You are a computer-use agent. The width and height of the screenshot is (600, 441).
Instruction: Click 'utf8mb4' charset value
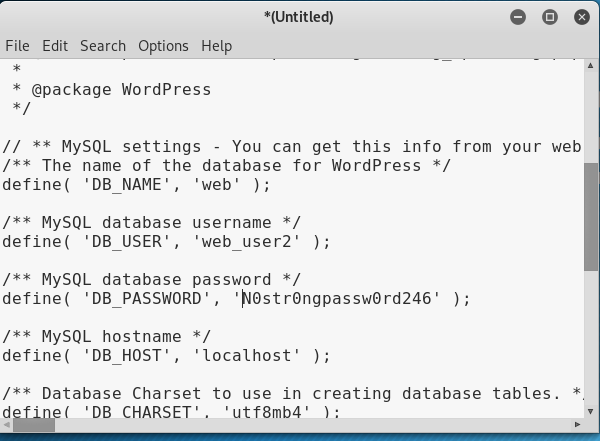click(x=267, y=412)
